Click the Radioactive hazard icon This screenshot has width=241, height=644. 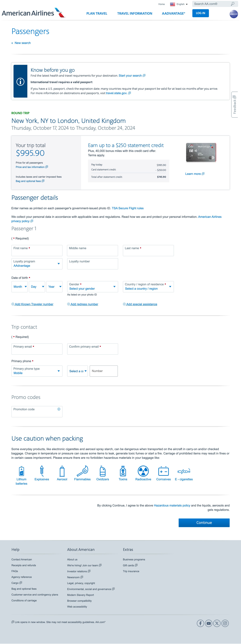coord(143,471)
